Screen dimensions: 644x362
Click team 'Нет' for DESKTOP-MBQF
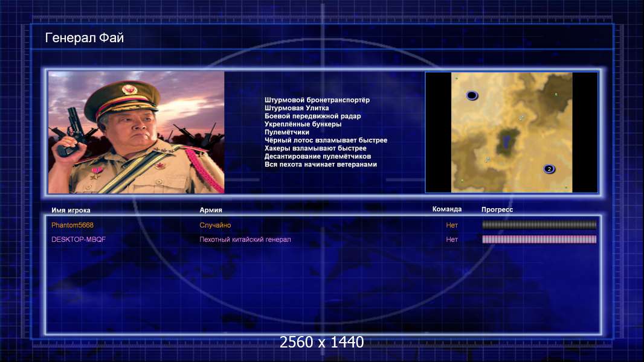pos(452,240)
